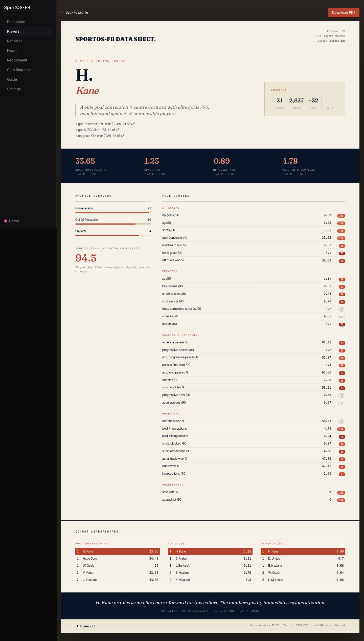
Task: Select K. Mbappé leaderboard row
Action: tap(210, 580)
